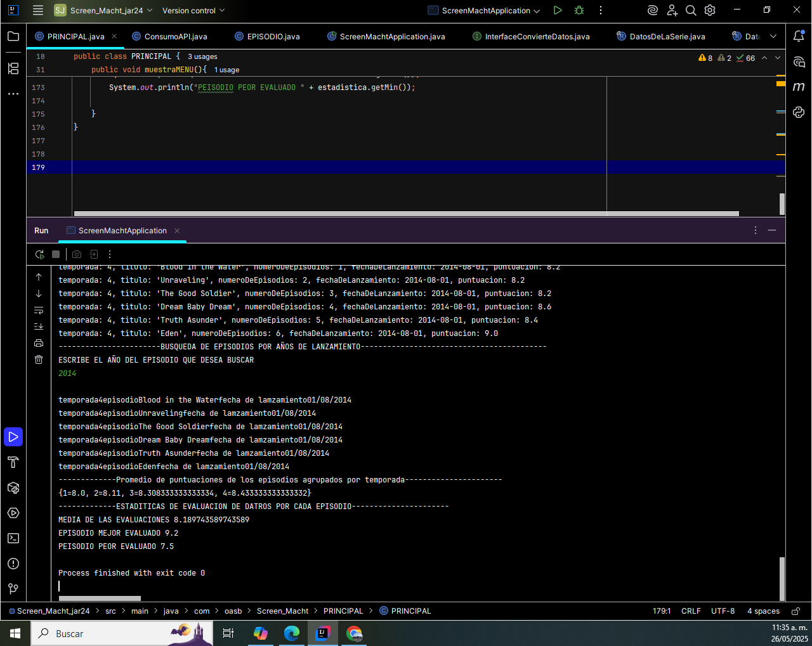This screenshot has height=646, width=812.
Task: Open IDE settings gear
Action: tap(710, 10)
